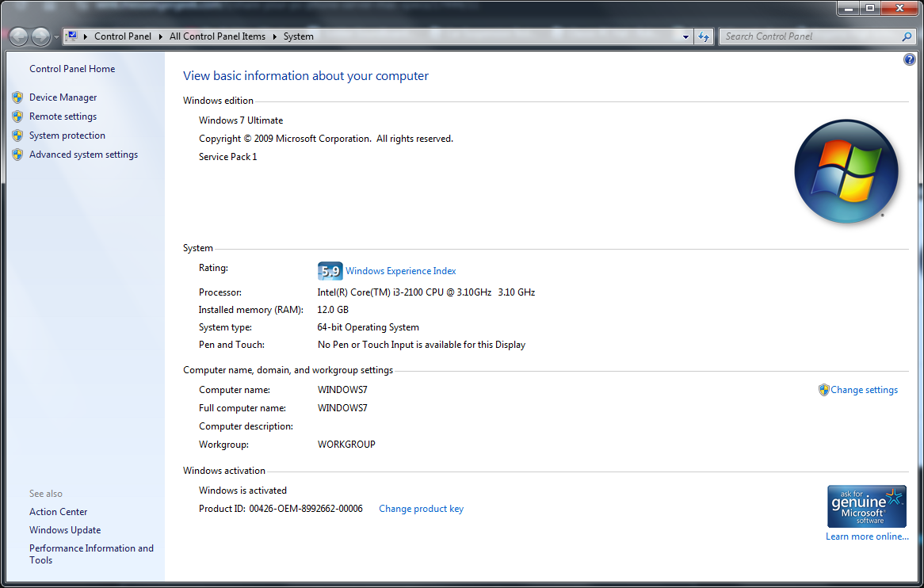Click the genuine Microsoft software badge
The image size is (924, 588).
point(866,506)
